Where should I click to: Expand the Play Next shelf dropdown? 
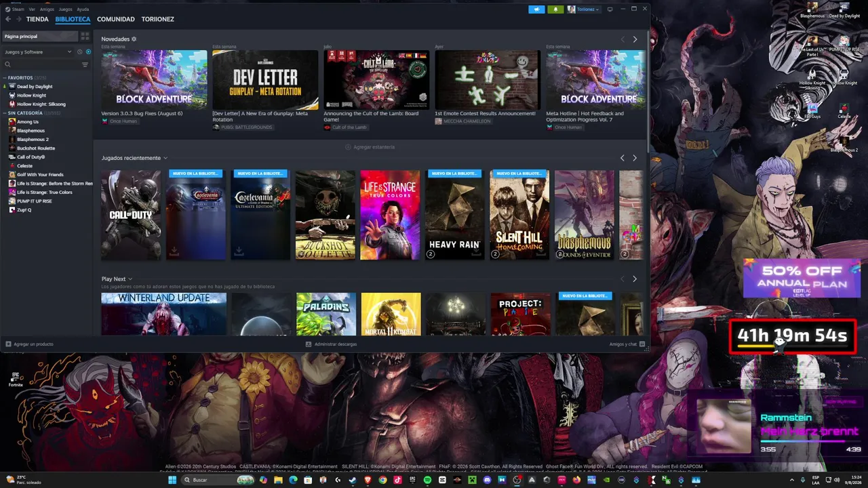coord(130,279)
